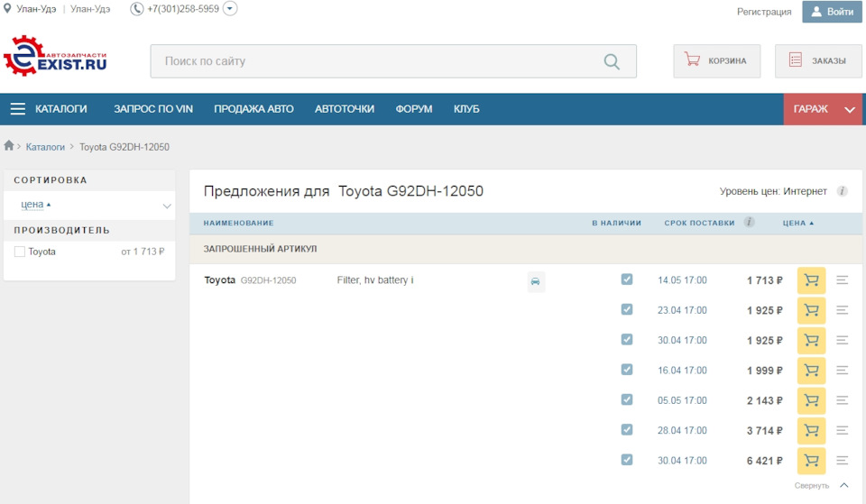Click delivery date 14.05 17:00
Screen dimensions: 866x504
click(x=682, y=280)
